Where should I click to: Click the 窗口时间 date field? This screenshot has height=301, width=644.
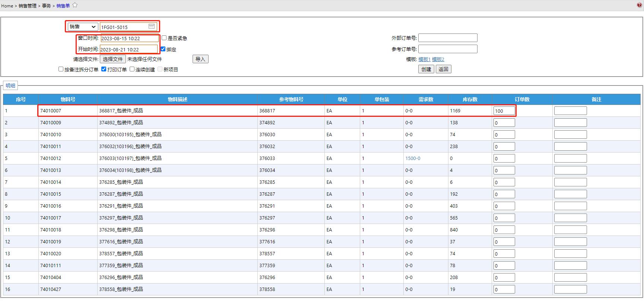click(x=129, y=38)
